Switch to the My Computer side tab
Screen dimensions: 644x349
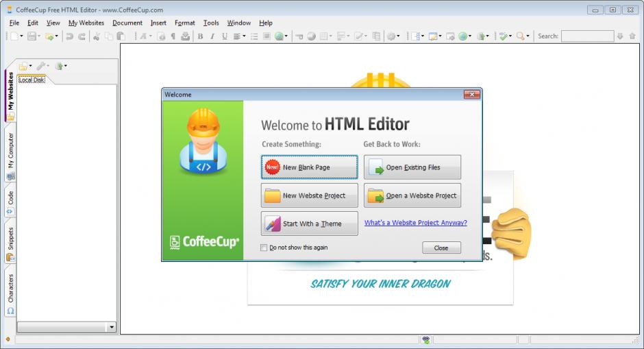coord(11,156)
